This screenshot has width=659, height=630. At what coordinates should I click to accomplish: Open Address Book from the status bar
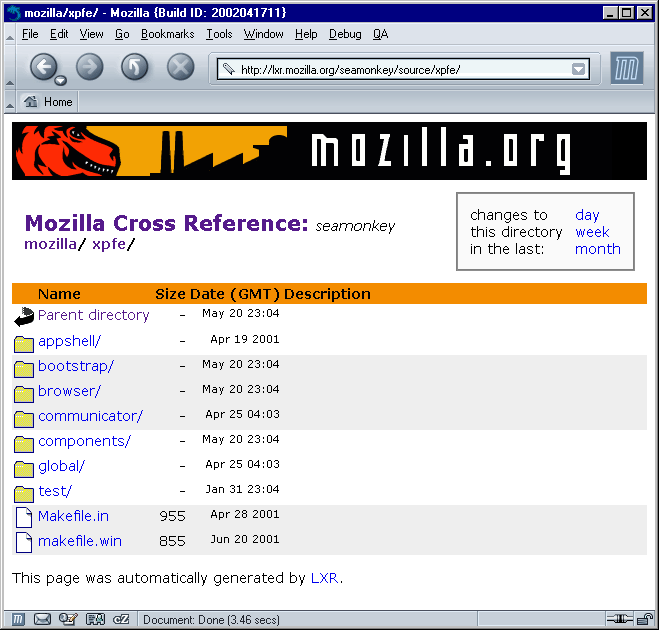pyautogui.click(x=95, y=620)
